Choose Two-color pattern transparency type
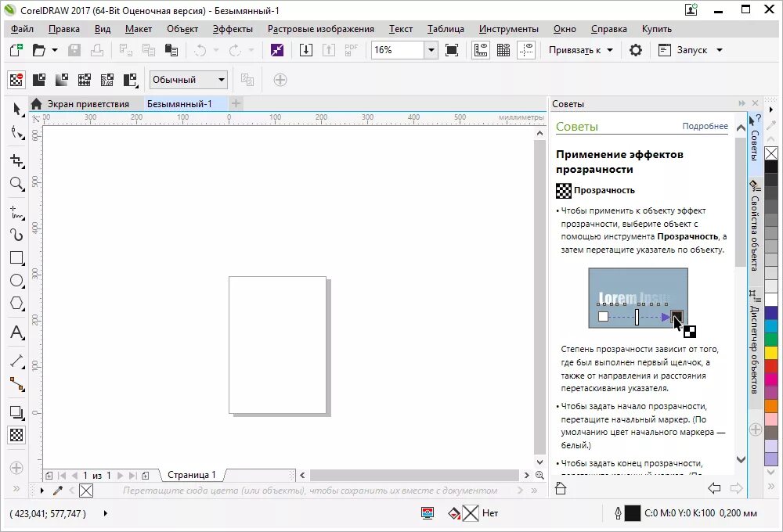The width and height of the screenshot is (783, 532). (x=130, y=80)
